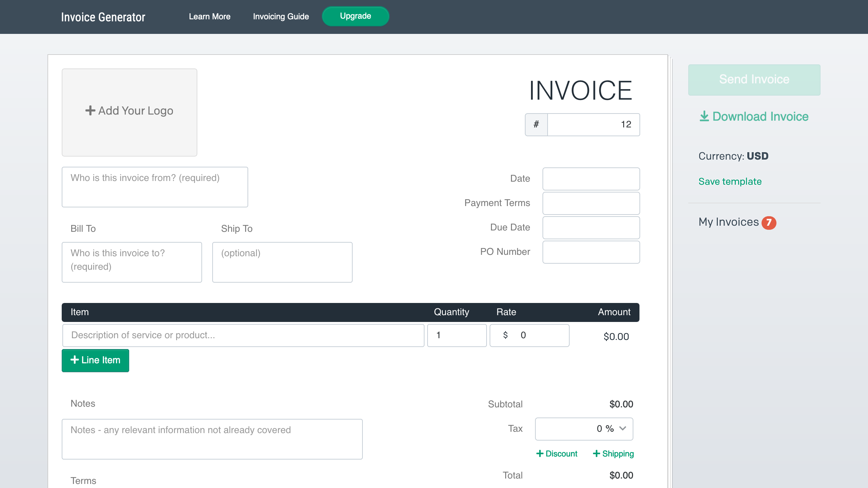Click the # symbol beside invoice number field
868x488 pixels.
click(536, 124)
